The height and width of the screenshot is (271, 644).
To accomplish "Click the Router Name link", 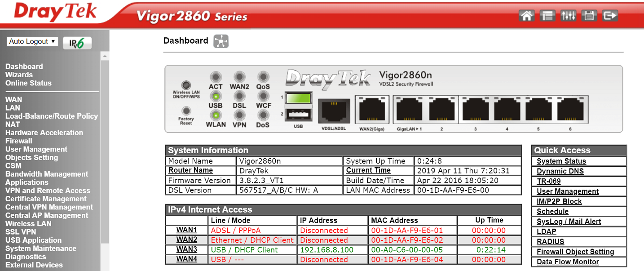I will [190, 170].
